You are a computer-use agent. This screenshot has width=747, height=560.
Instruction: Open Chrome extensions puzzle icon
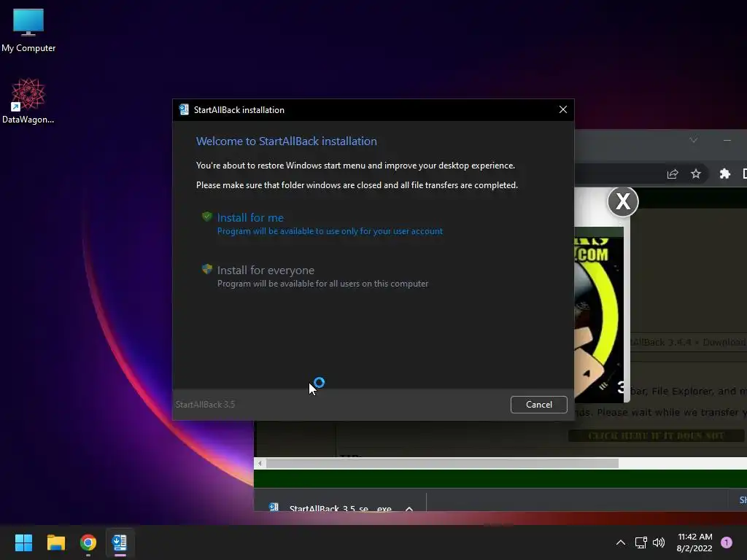point(724,174)
